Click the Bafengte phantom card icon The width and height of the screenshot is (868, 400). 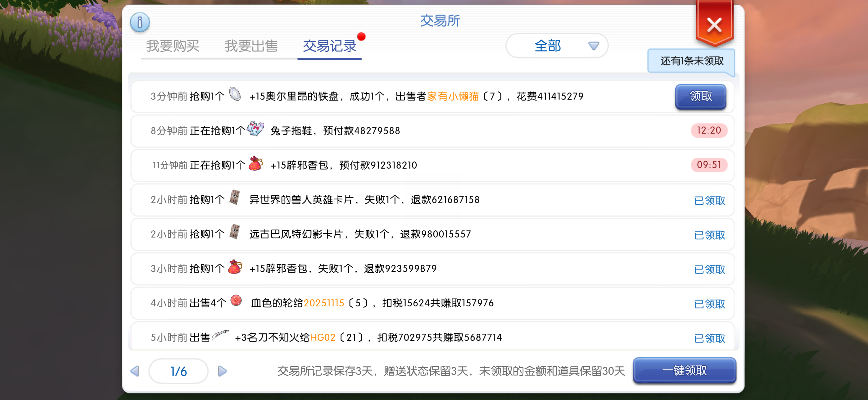pos(234,232)
